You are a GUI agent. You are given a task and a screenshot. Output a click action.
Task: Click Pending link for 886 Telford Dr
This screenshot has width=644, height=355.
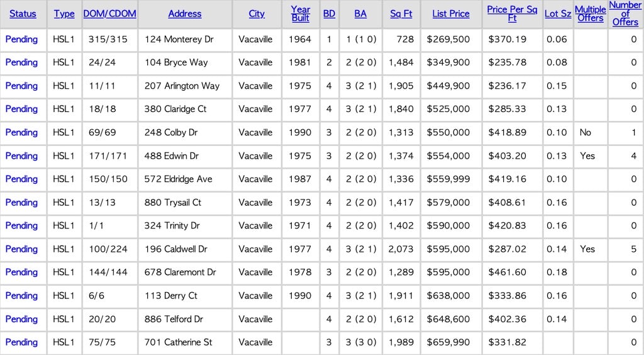click(21, 318)
